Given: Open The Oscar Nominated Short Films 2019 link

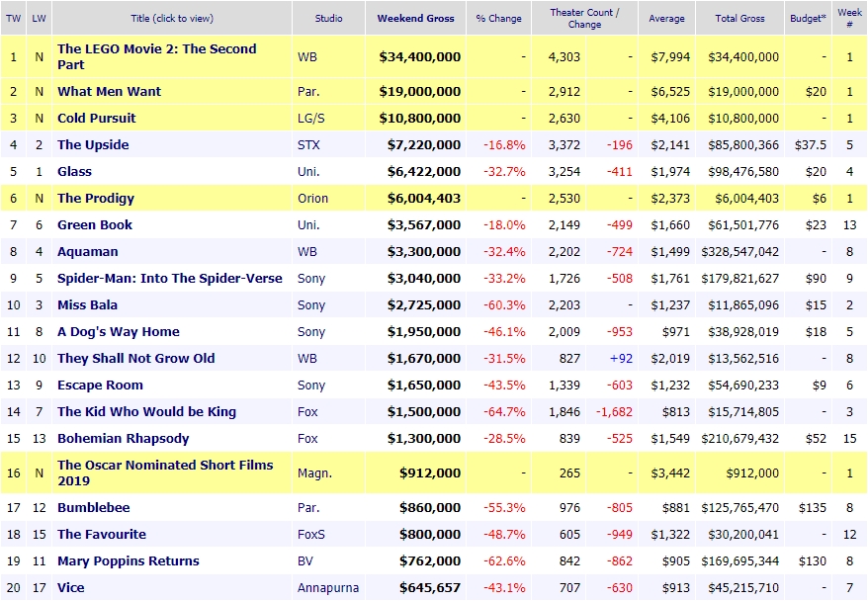Looking at the screenshot, I should (165, 472).
